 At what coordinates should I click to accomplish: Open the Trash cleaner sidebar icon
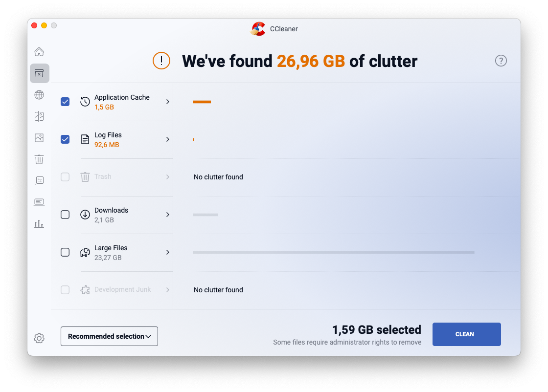click(x=39, y=159)
